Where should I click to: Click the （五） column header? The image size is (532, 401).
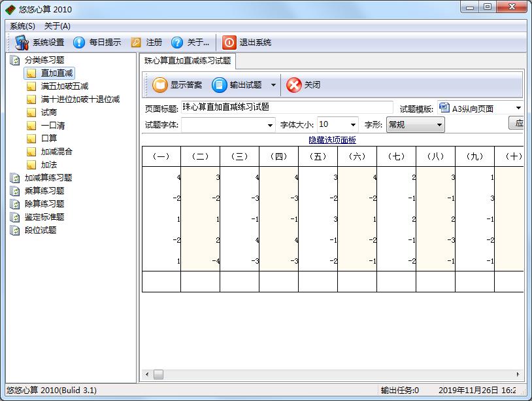(x=318, y=156)
